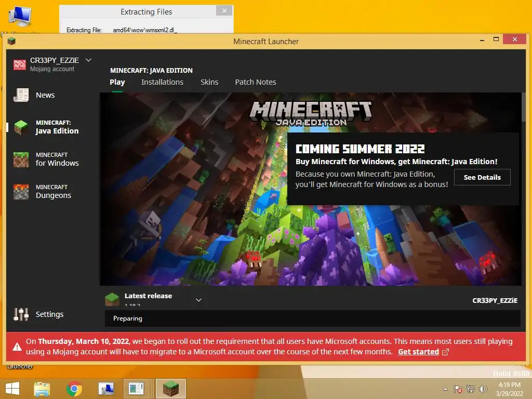Open Minecraft for Windows sidebar icon

click(x=21, y=159)
